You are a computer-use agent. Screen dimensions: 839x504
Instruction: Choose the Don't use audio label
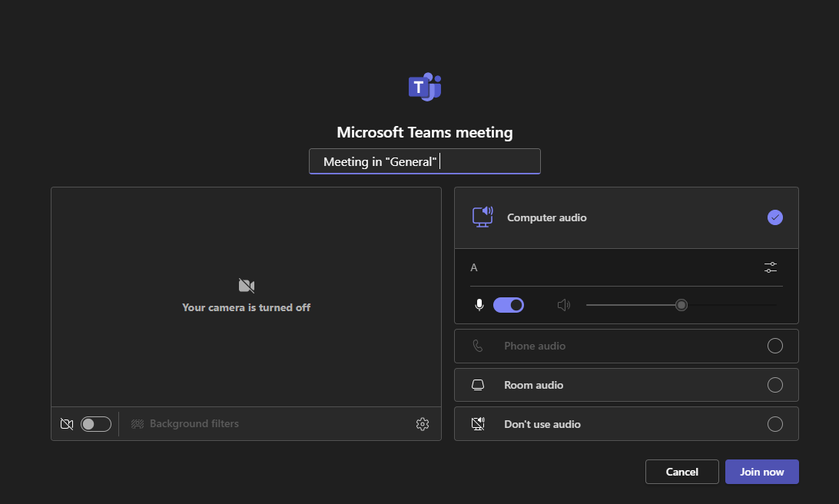(x=542, y=424)
